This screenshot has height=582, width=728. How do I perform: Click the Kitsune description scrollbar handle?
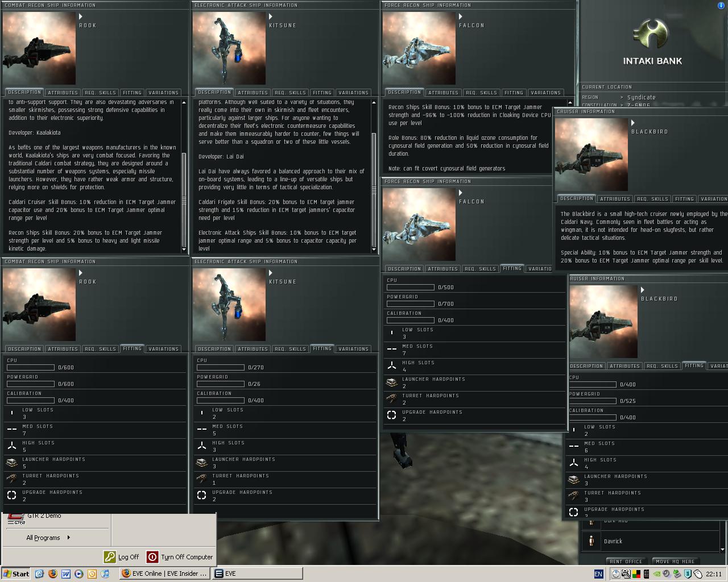click(x=374, y=189)
